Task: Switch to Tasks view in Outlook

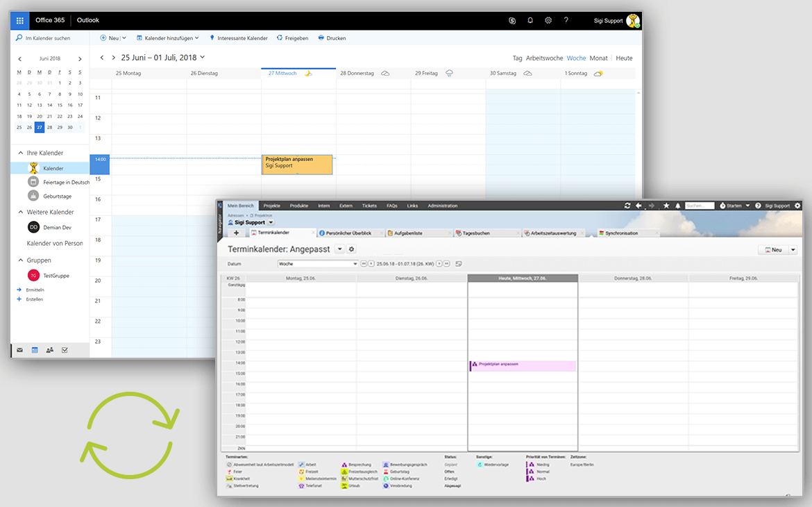Action: [65, 350]
